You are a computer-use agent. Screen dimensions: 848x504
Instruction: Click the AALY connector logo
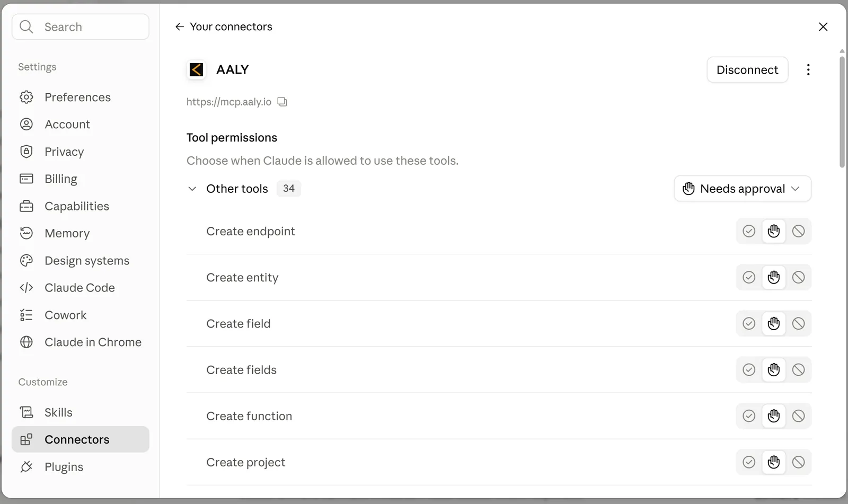196,69
